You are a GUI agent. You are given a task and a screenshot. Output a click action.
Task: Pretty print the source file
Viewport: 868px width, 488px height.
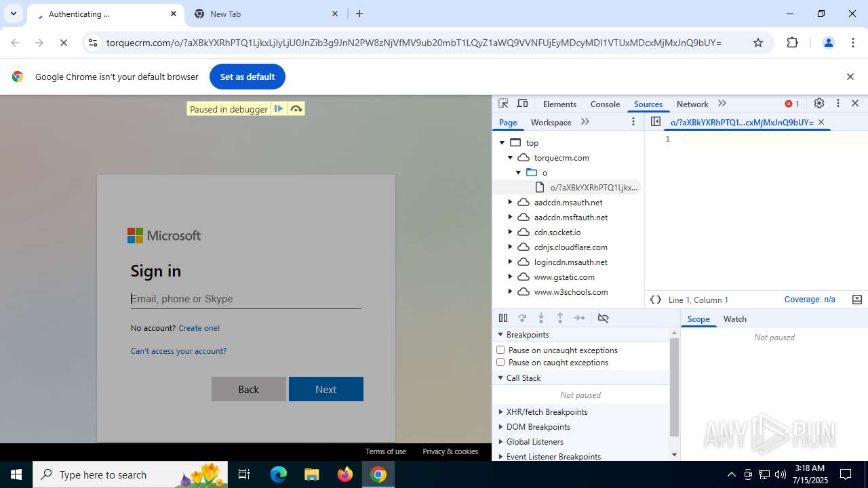pyautogui.click(x=656, y=300)
